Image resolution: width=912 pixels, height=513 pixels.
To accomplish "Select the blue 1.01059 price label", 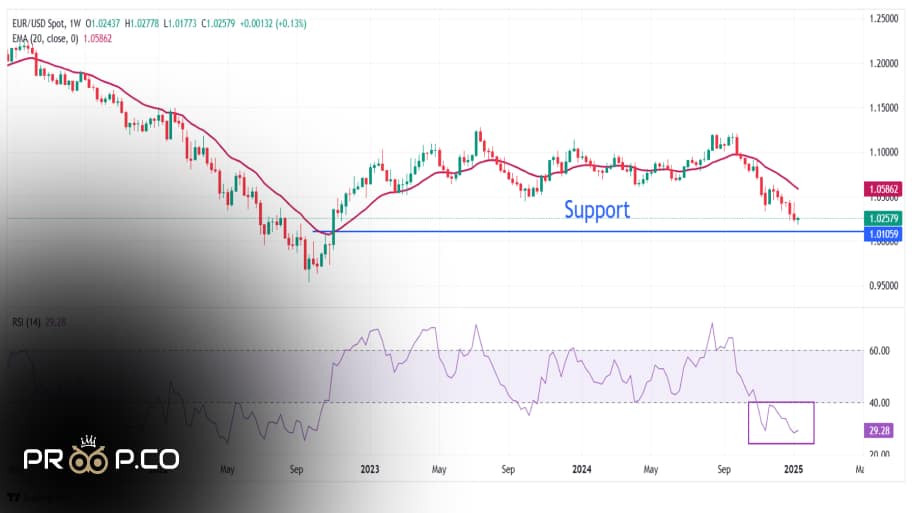I will [x=883, y=234].
